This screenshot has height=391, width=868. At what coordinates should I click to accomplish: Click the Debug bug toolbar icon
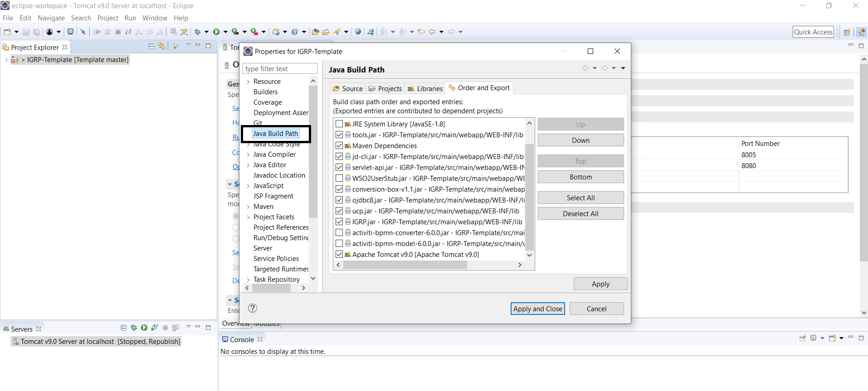[198, 32]
